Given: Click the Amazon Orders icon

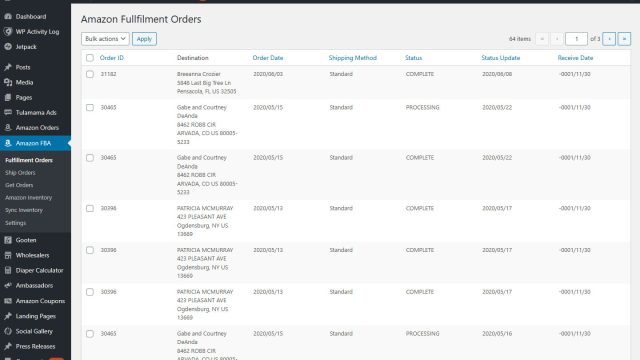Looking at the screenshot, I should tap(8, 127).
